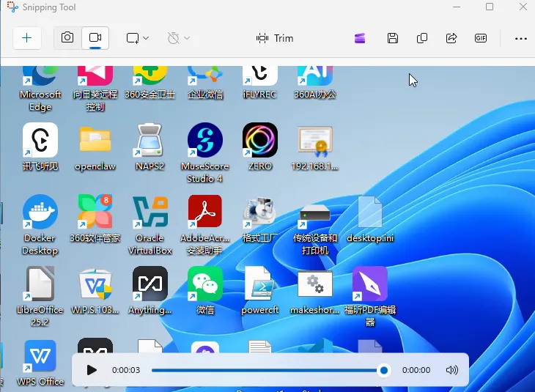Open the delay timer dropdown

click(178, 38)
